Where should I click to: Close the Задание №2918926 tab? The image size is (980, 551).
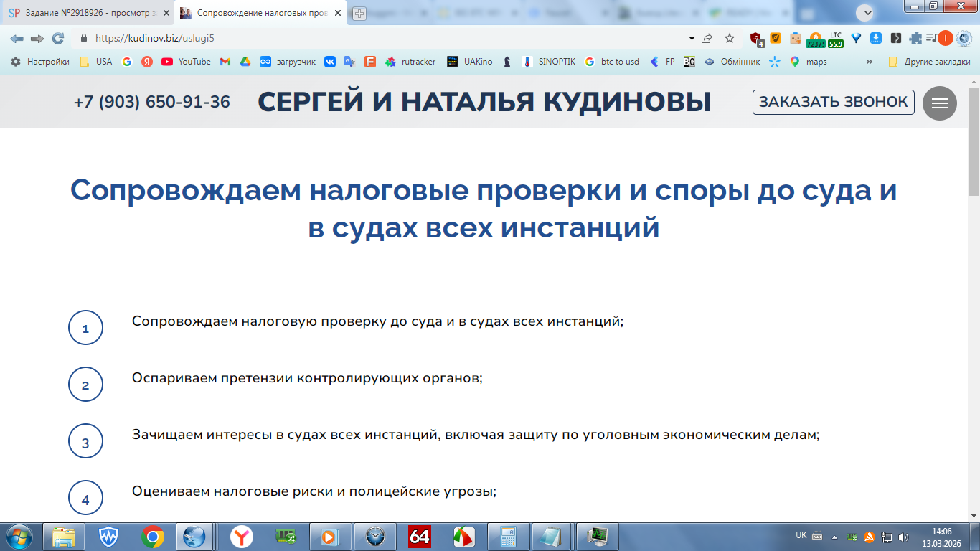[x=166, y=13]
